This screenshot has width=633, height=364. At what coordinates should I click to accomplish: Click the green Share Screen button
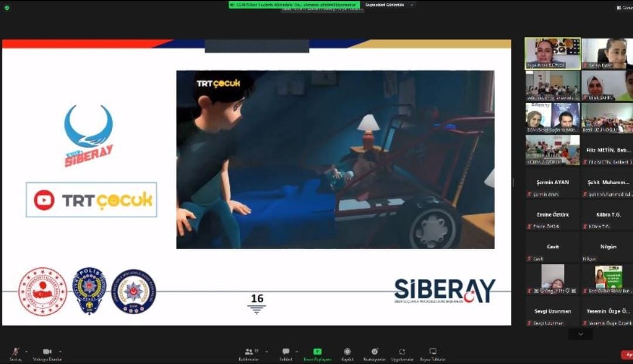[318, 354]
